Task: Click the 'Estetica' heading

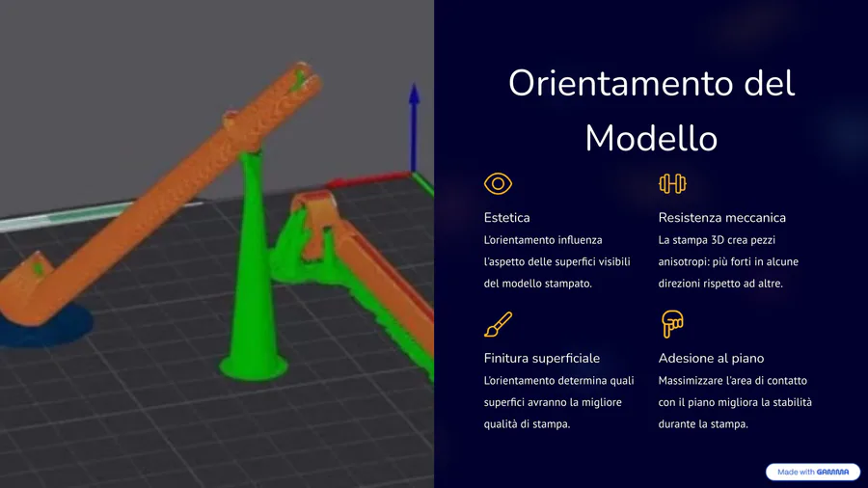Action: coord(506,218)
